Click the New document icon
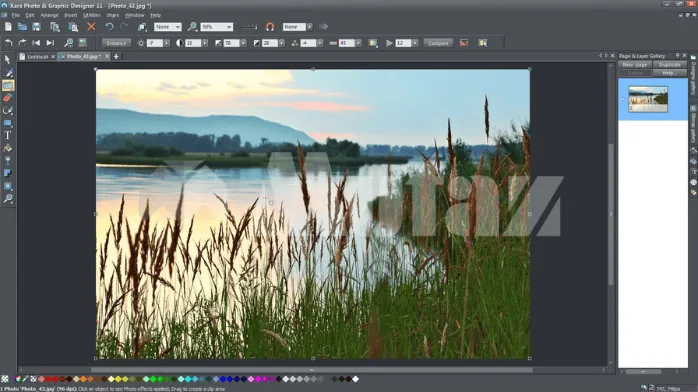The height and width of the screenshot is (392, 698). click(x=8, y=27)
